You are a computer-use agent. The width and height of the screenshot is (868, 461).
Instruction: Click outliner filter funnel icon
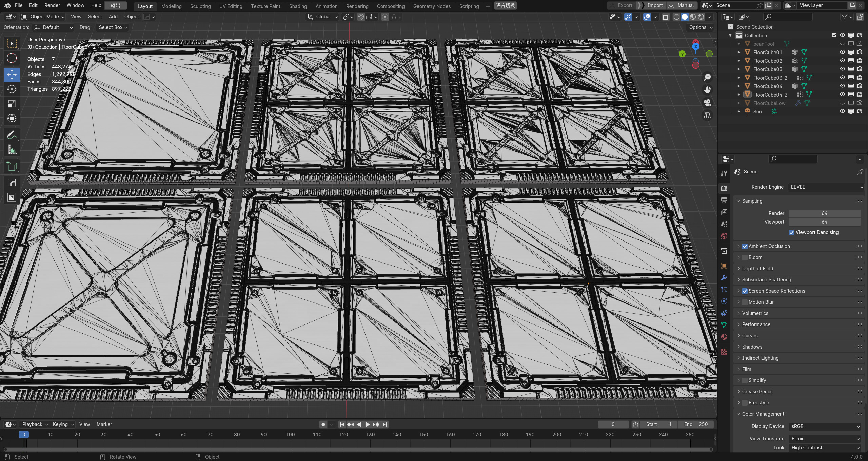pyautogui.click(x=844, y=17)
